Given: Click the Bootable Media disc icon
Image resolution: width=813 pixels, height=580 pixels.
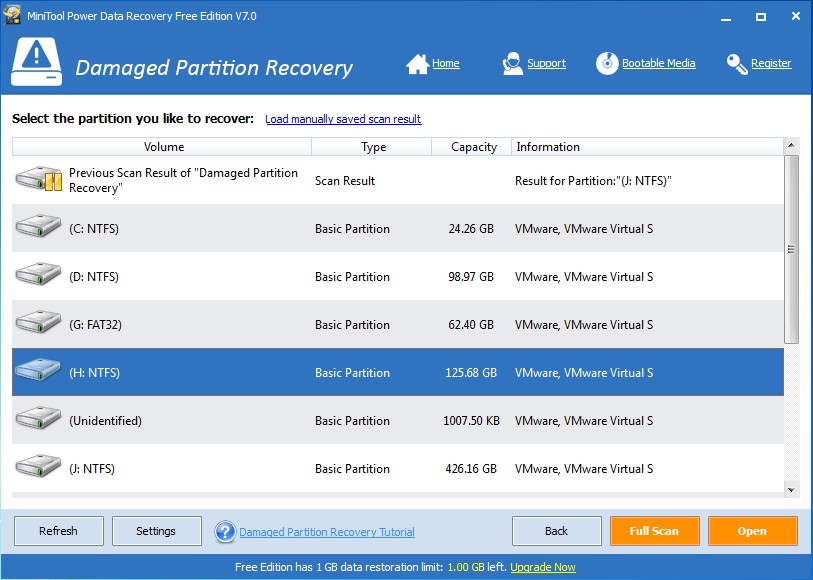Looking at the screenshot, I should pos(607,64).
